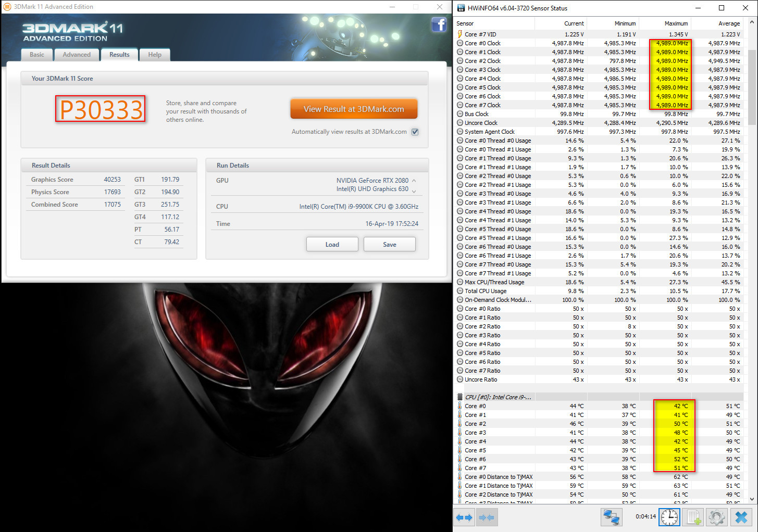Click Core #6 temperature thermometer icon

tap(460, 459)
